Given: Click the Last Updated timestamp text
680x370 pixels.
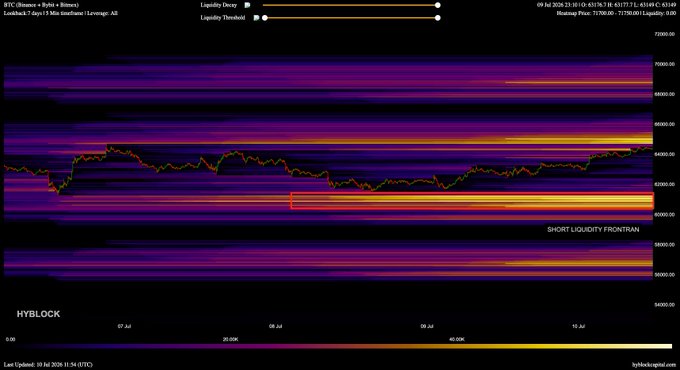Looking at the screenshot, I should click(x=48, y=365).
